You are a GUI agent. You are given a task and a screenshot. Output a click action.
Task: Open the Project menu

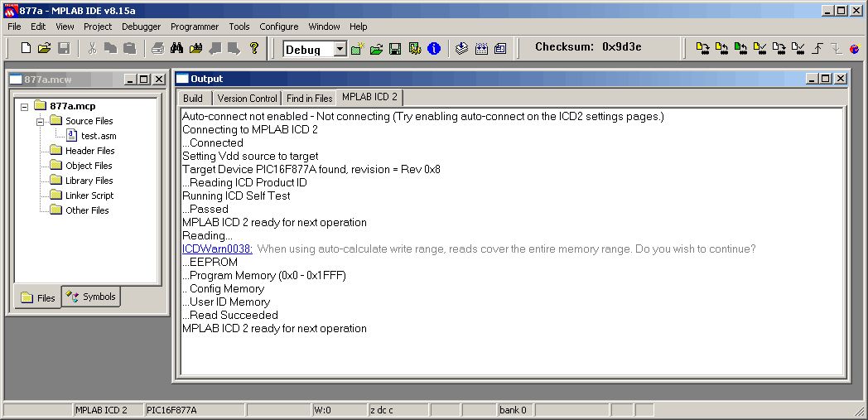coord(98,27)
